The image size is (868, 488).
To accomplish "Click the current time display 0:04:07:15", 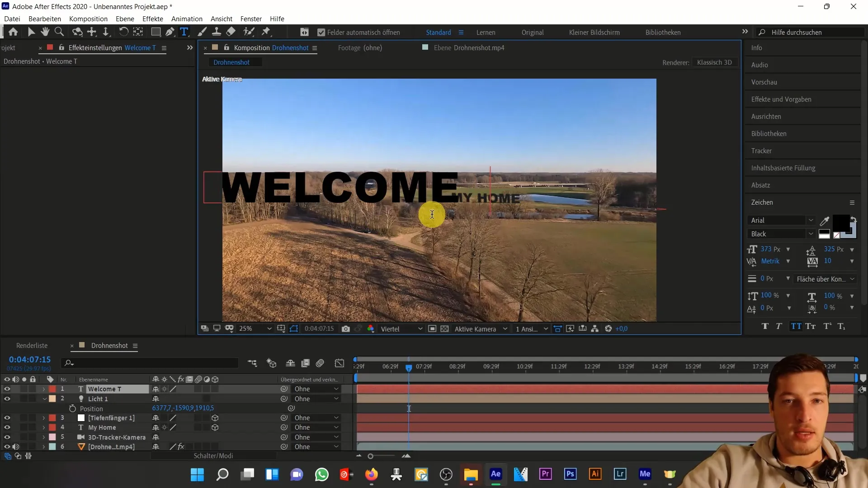I will click(x=30, y=359).
